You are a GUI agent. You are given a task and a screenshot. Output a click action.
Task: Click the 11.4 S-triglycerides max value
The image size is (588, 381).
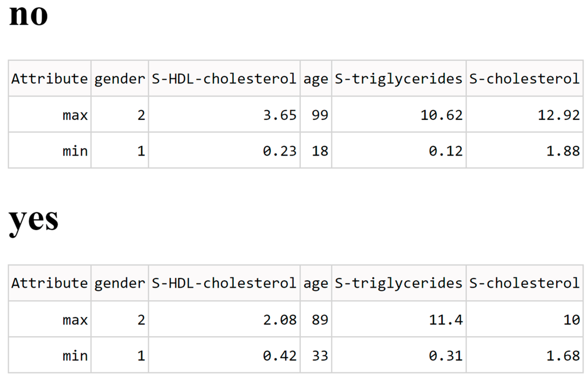click(x=446, y=320)
